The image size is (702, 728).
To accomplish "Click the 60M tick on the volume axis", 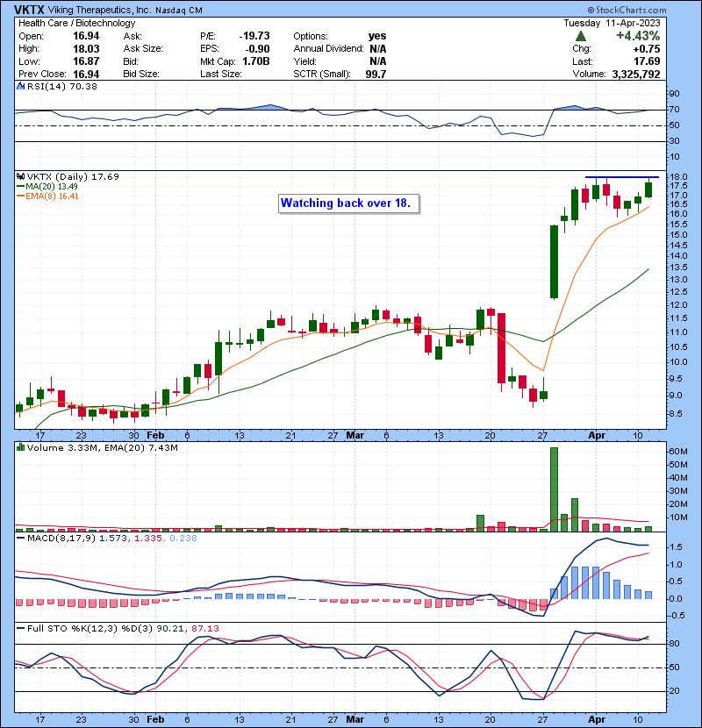I will [678, 452].
